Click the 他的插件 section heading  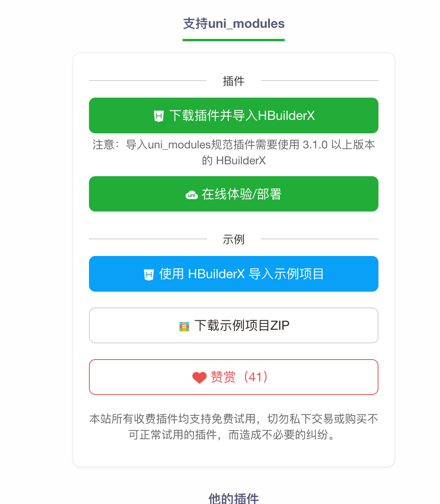pyautogui.click(x=234, y=498)
